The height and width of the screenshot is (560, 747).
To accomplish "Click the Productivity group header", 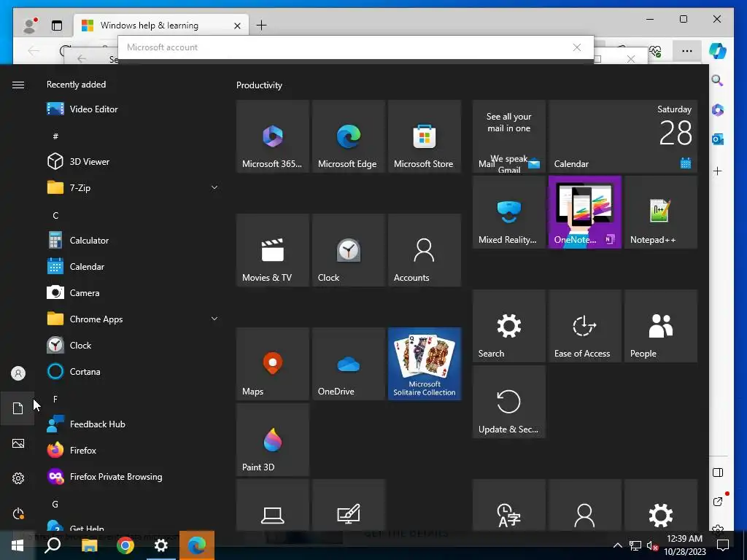I will [259, 85].
